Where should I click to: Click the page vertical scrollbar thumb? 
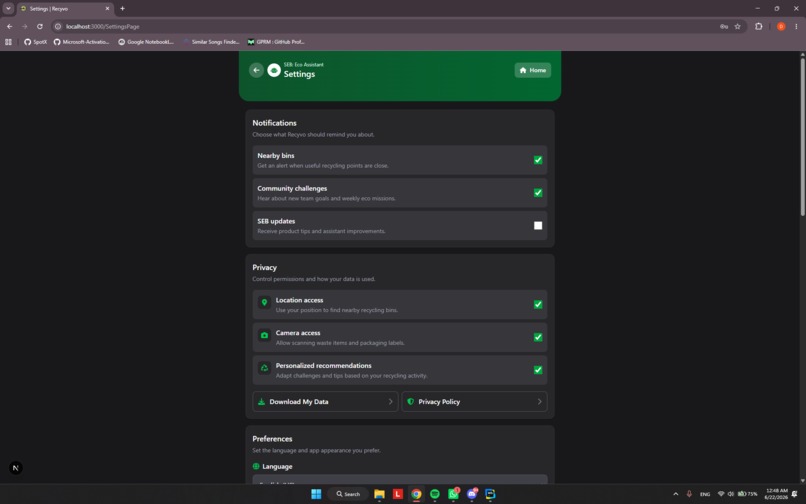(x=802, y=136)
